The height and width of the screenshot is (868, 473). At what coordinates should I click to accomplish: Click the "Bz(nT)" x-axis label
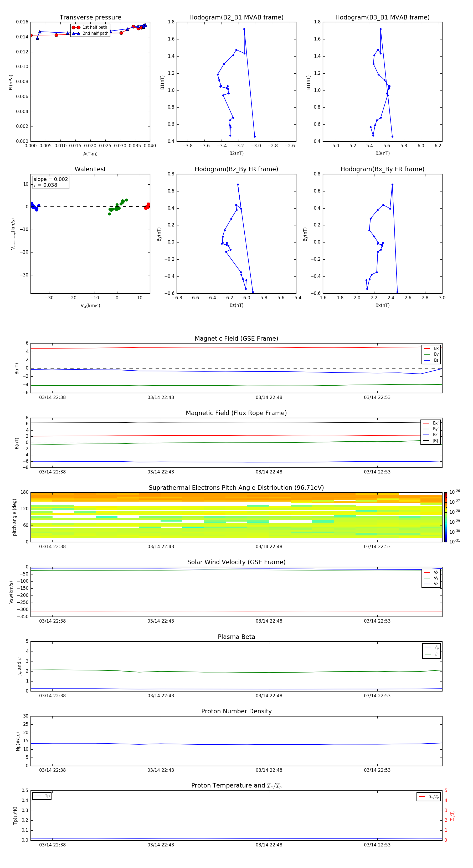pos(236,305)
